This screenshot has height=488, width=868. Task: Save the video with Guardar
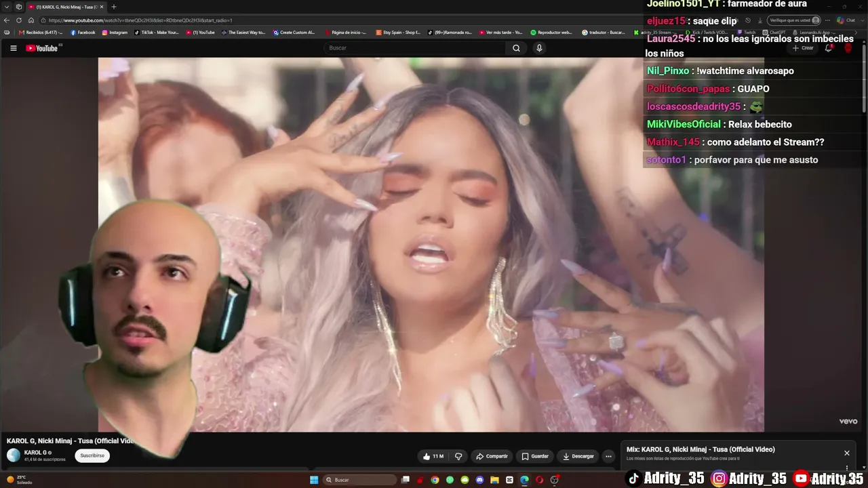535,456
